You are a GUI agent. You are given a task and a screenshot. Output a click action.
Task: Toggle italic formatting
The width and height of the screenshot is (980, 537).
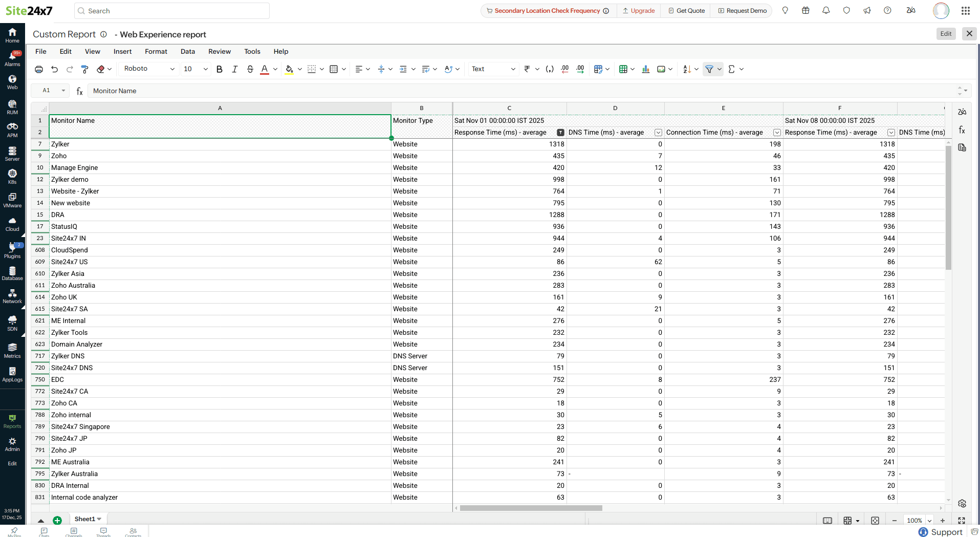tap(234, 69)
